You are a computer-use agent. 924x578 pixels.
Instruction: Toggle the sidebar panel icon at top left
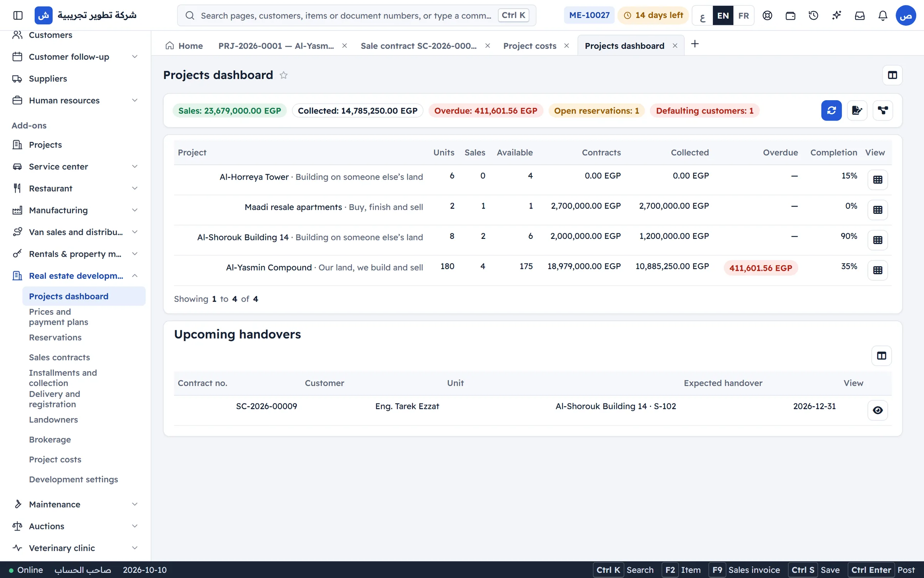click(18, 15)
